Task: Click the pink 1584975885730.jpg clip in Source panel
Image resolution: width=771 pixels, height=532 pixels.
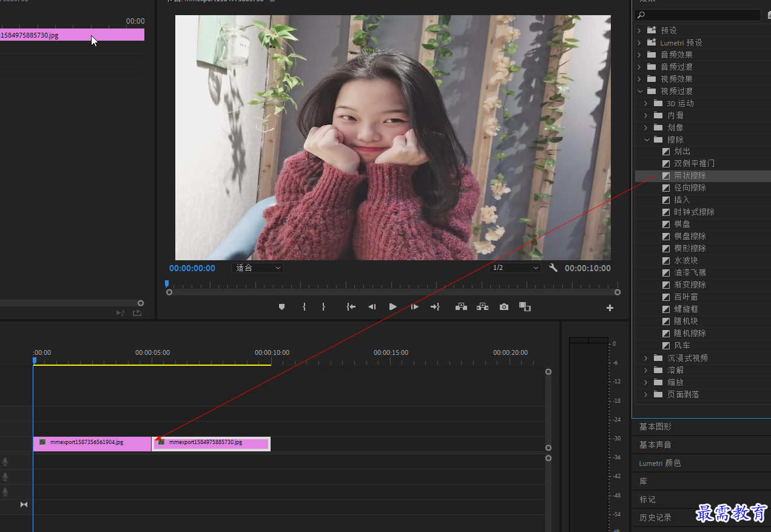Action: [72, 35]
